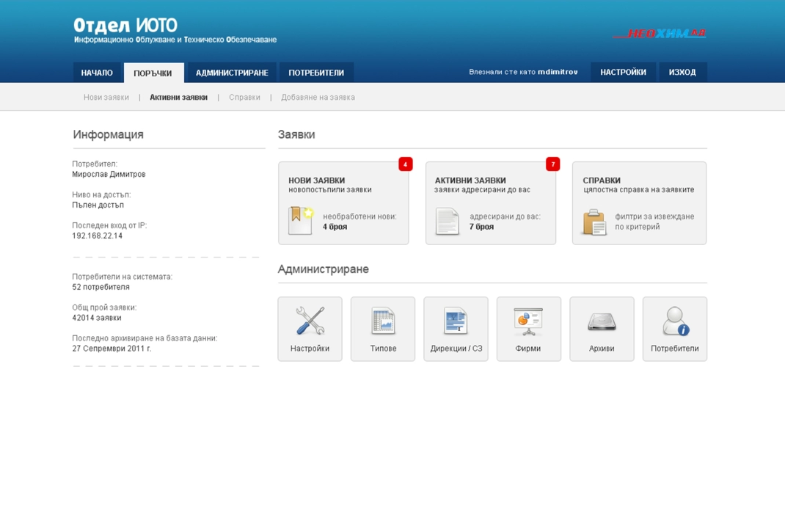Select the ПОТРЕБИТЕЛИ navigation tab

[316, 73]
